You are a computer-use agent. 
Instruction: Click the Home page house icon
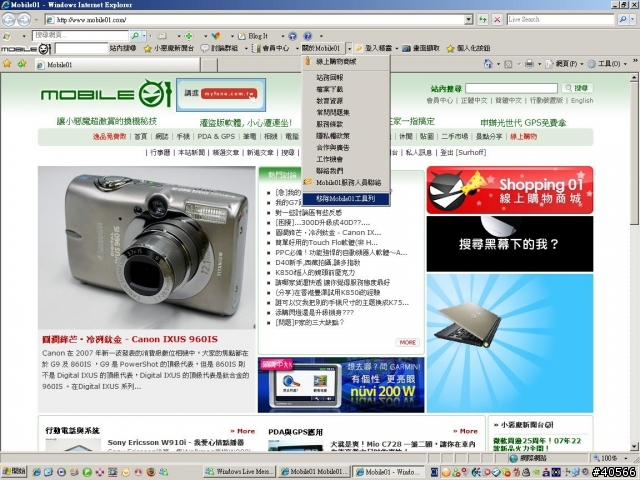(x=487, y=64)
